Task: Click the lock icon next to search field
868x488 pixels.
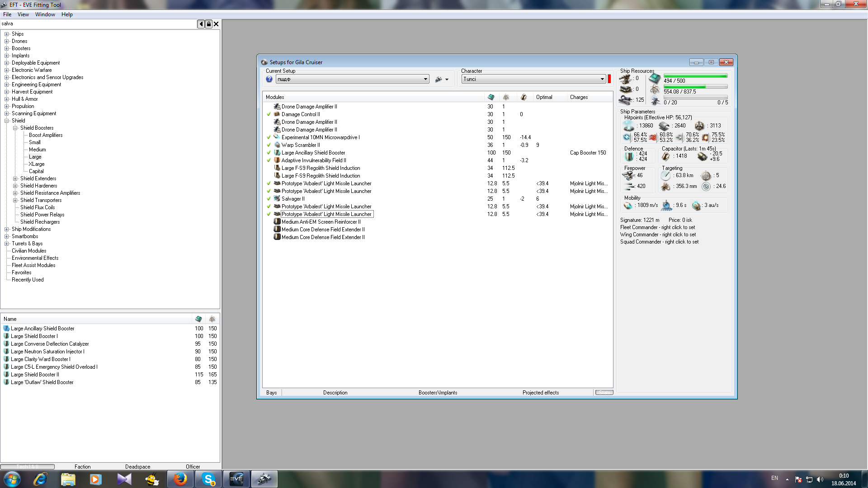Action: [209, 24]
